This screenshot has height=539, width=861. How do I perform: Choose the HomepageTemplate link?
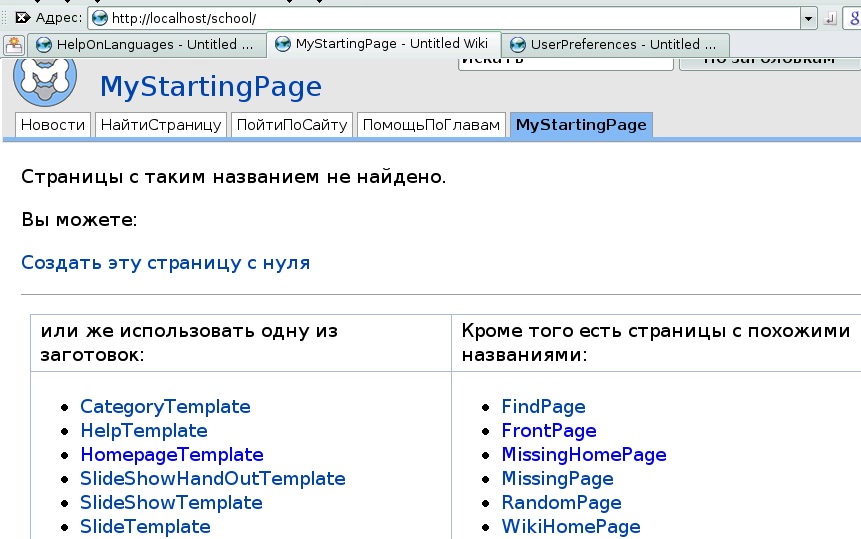(171, 455)
